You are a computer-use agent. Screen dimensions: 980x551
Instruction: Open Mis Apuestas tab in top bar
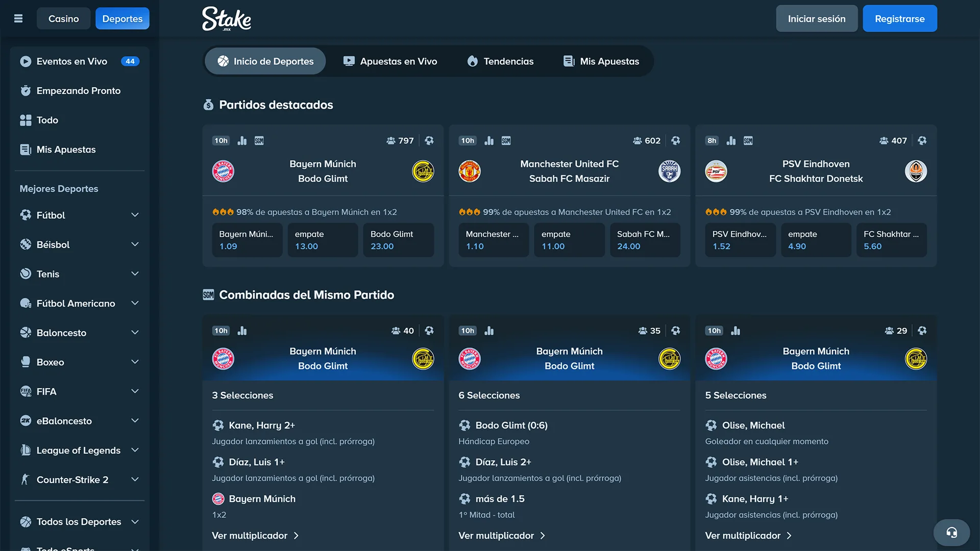(601, 61)
